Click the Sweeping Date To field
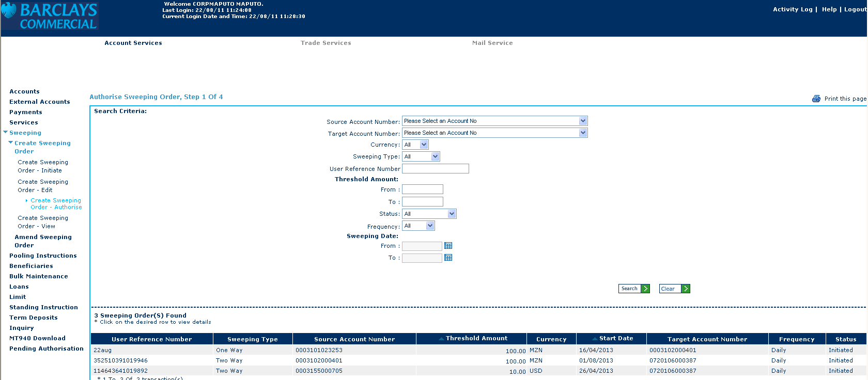Image resolution: width=868 pixels, height=380 pixels. click(x=422, y=258)
